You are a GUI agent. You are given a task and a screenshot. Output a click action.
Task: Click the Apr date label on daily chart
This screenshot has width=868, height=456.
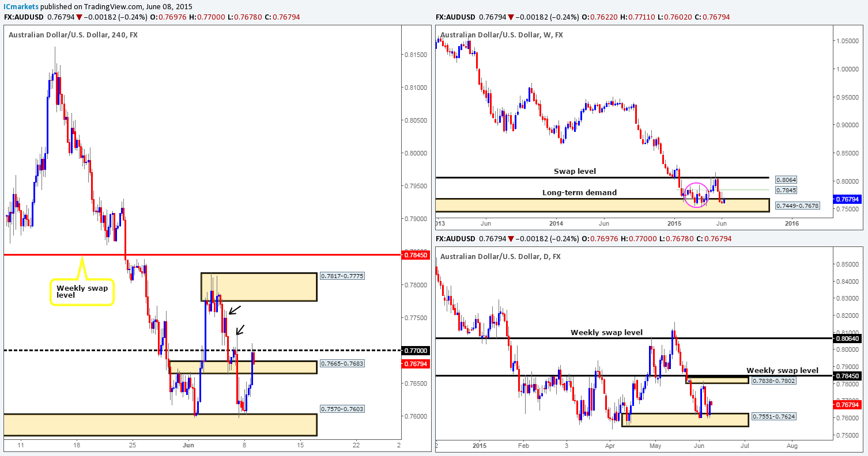tap(611, 446)
